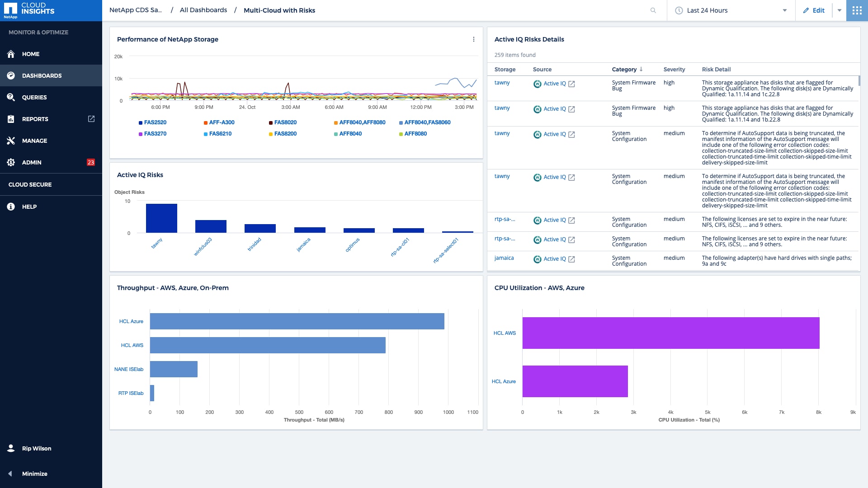Viewport: 868px width, 488px height.
Task: Click the Rip Wilson user icon
Action: (11, 448)
